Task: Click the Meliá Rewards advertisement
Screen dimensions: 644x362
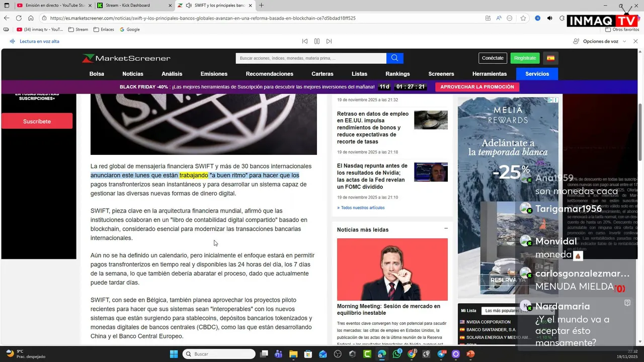Action: point(508,196)
